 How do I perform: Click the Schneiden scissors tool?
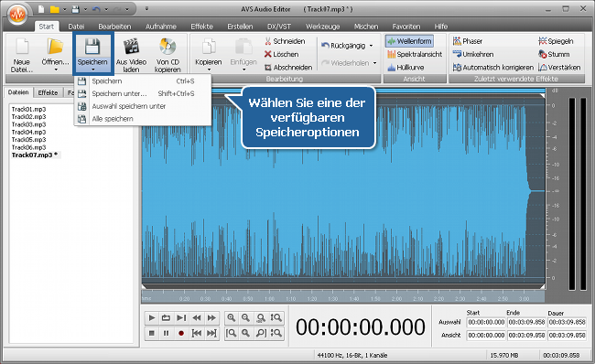point(285,41)
